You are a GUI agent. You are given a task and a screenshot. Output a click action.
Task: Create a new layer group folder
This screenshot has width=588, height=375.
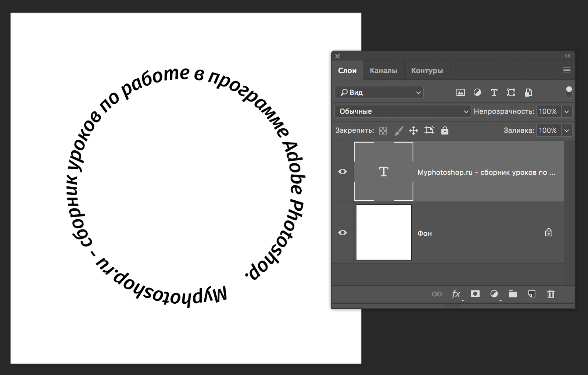point(513,294)
